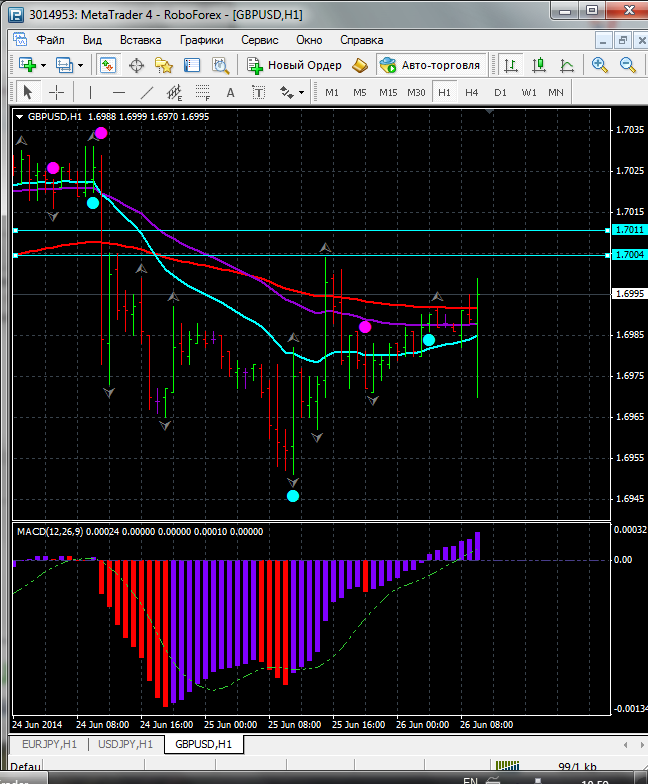Switch to M30 timeframe

[416, 92]
